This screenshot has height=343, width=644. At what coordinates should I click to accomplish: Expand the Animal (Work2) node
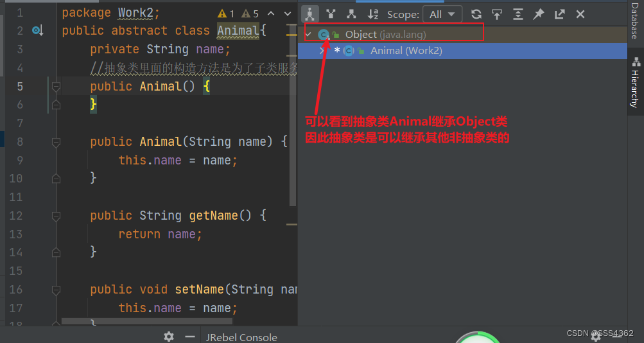tap(322, 51)
